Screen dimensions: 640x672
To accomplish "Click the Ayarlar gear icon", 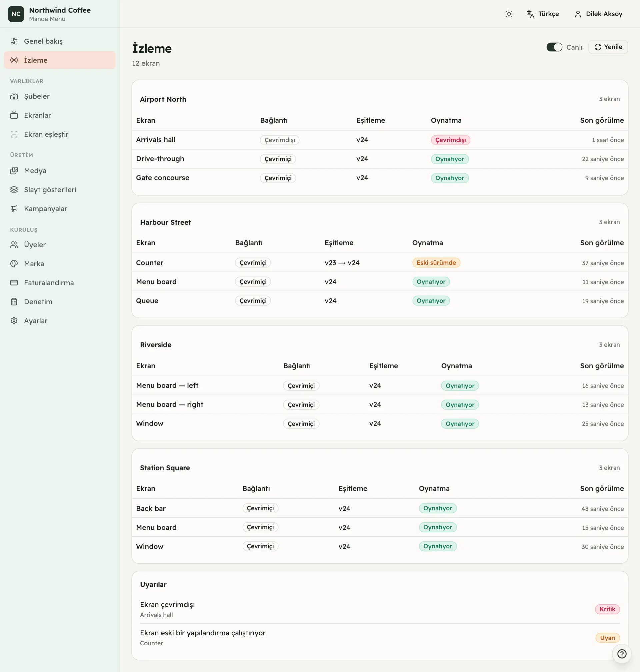I will coord(14,321).
